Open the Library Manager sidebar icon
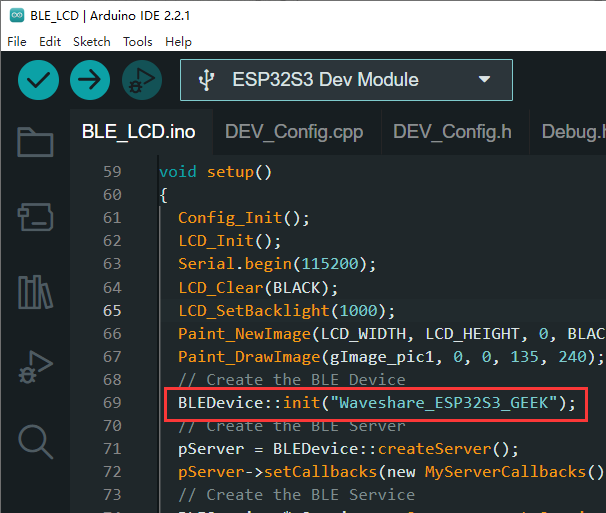 point(36,291)
